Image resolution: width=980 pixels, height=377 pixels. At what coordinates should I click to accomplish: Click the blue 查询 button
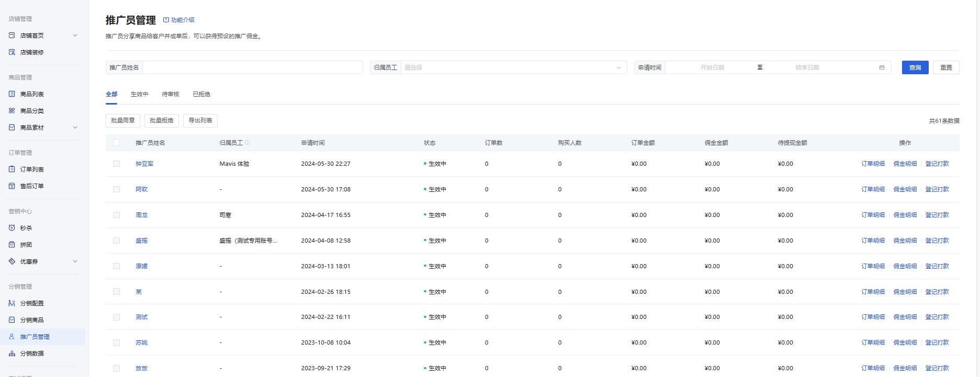click(915, 67)
